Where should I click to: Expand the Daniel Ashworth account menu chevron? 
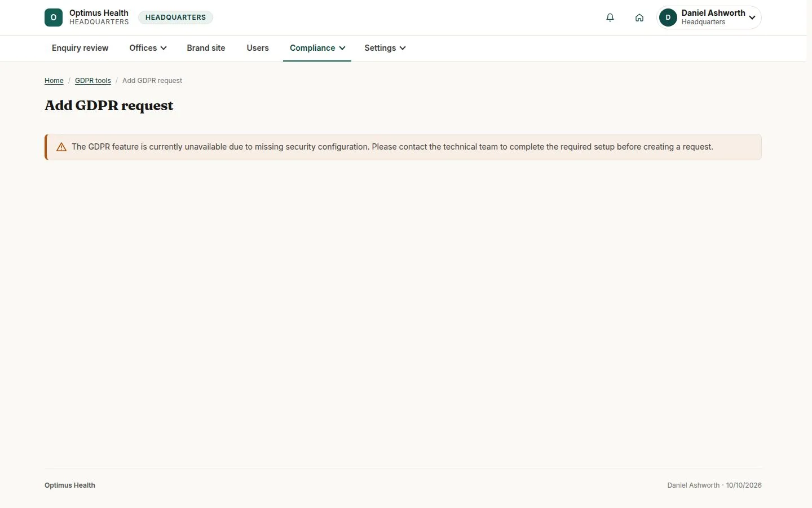(x=752, y=17)
